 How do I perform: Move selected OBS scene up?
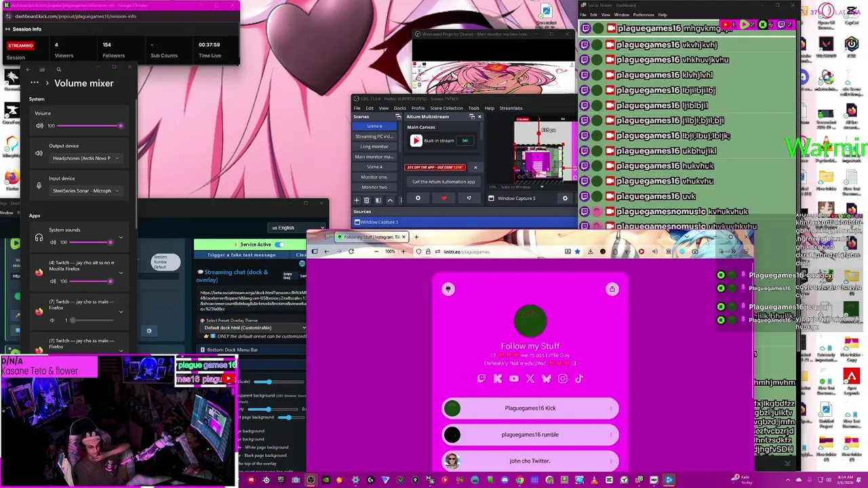coord(390,200)
